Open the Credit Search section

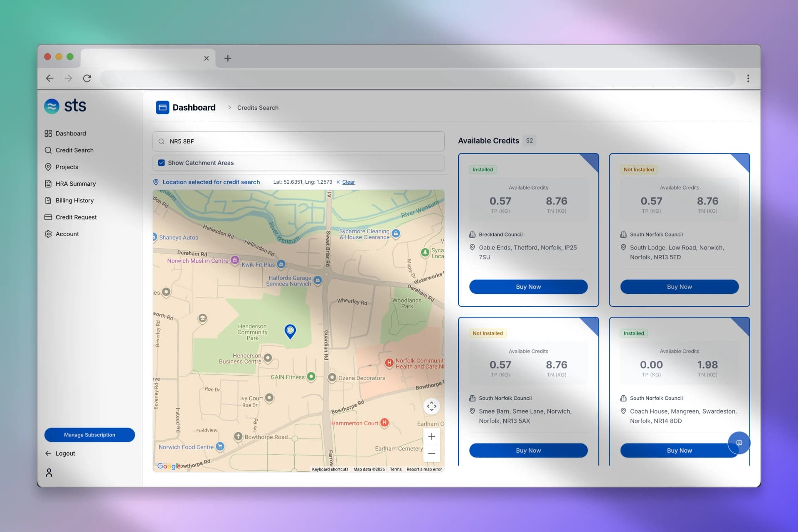coord(74,150)
